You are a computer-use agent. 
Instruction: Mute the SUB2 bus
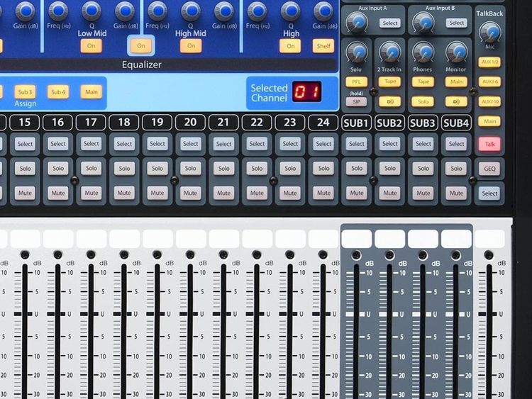click(x=390, y=193)
